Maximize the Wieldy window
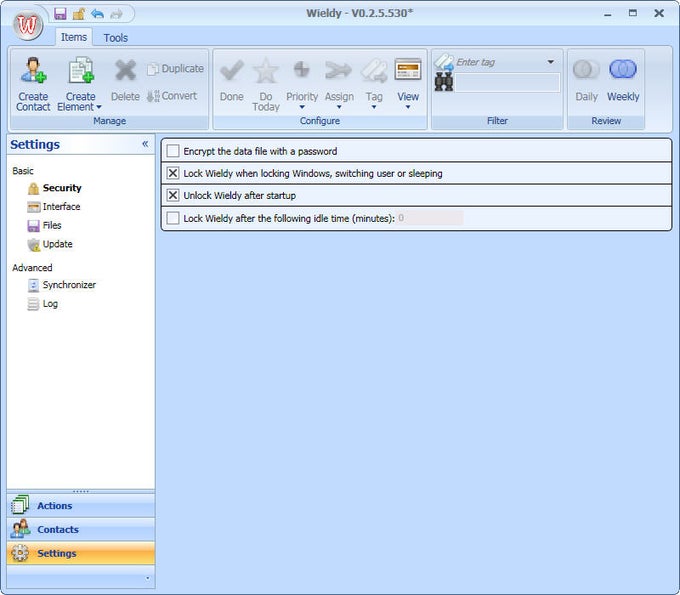 [633, 13]
